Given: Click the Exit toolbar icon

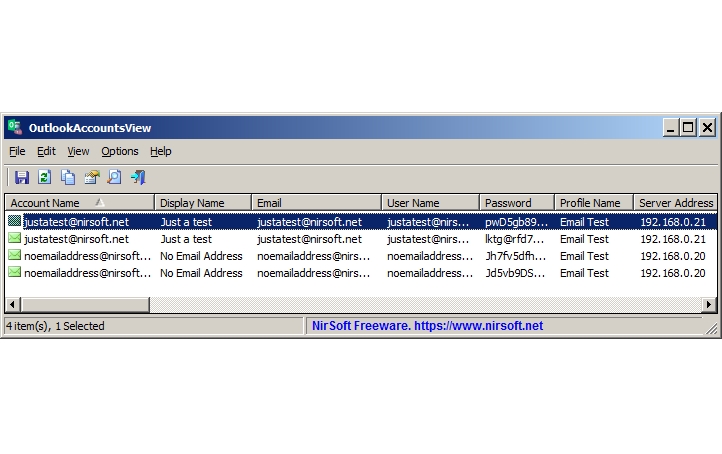Looking at the screenshot, I should coord(138,177).
